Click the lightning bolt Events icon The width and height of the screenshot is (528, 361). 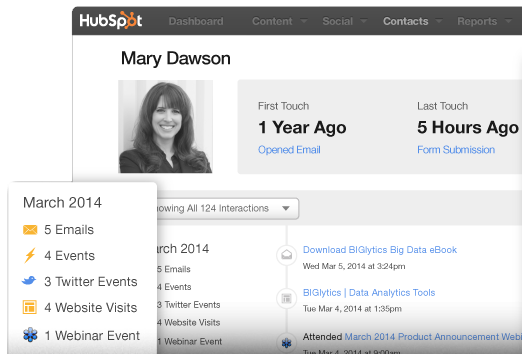tap(30, 255)
